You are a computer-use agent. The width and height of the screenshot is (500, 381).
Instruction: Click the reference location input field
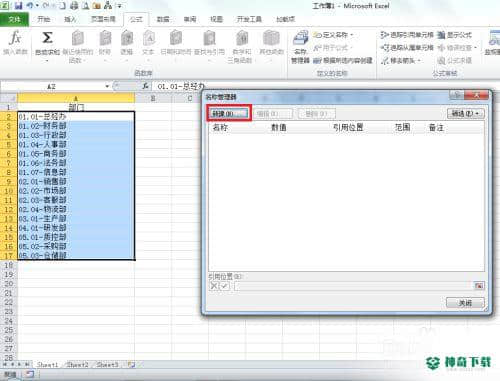(353, 286)
